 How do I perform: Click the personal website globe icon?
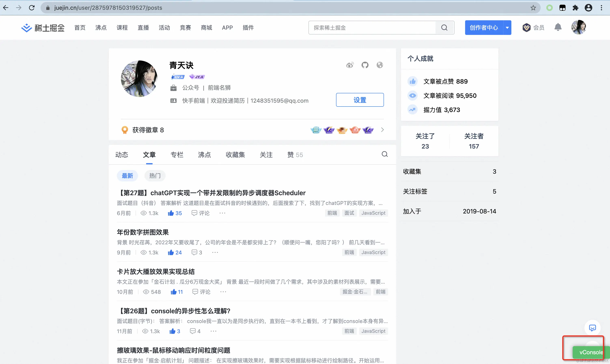pyautogui.click(x=380, y=65)
